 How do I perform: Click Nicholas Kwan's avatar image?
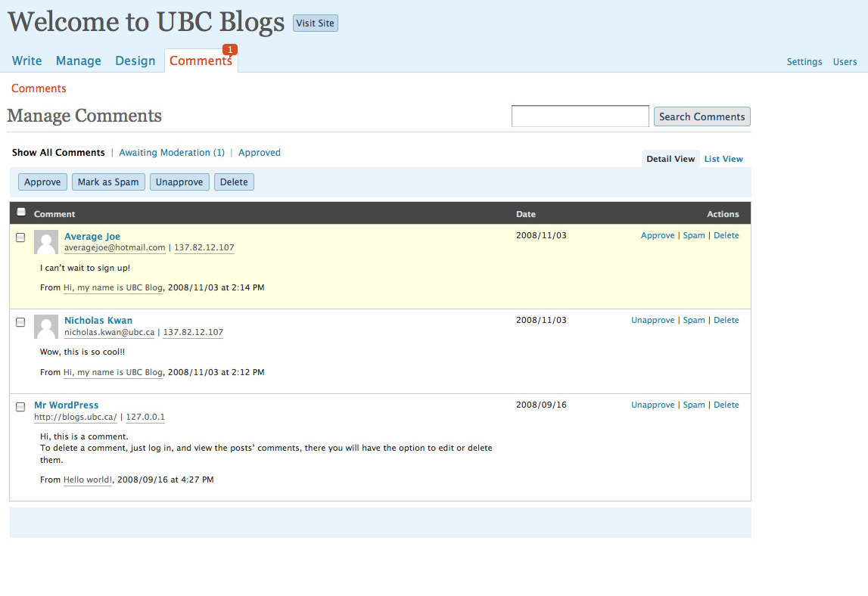pyautogui.click(x=46, y=327)
